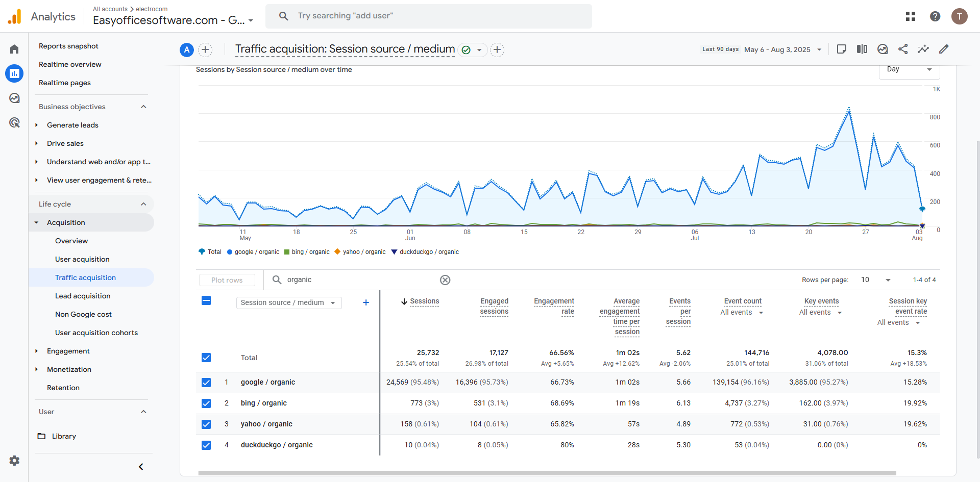Screen dimensions: 980x482
Task: Open the account avatar T
Action: click(x=960, y=16)
